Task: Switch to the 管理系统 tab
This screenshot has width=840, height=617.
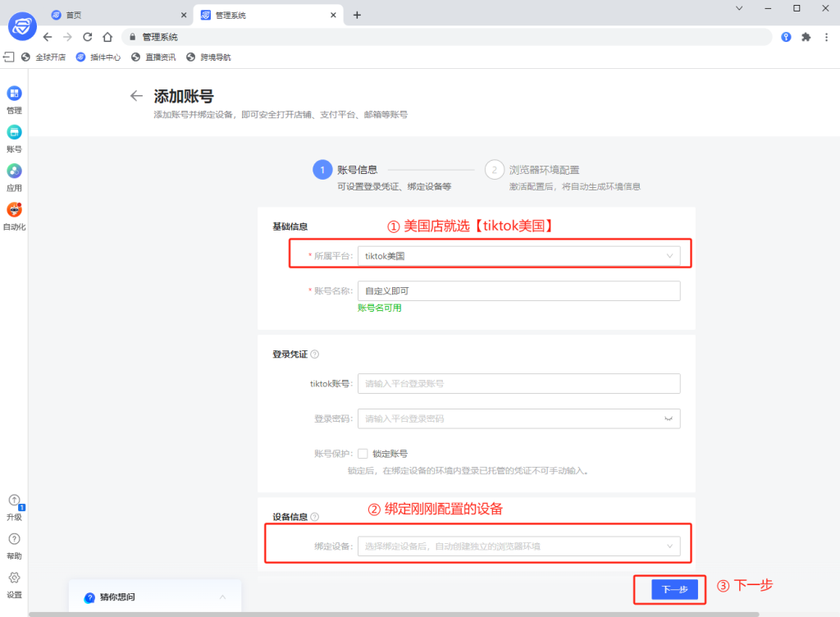Action: coord(268,15)
